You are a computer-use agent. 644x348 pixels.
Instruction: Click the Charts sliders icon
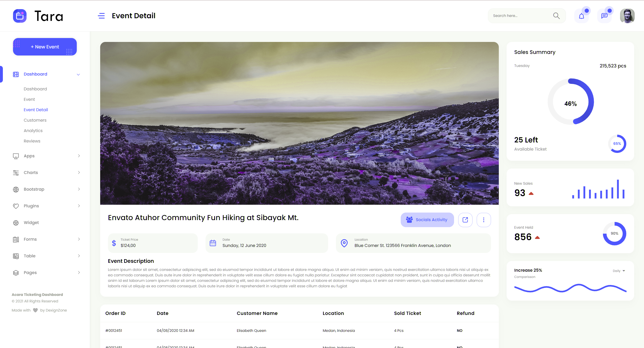pos(16,173)
